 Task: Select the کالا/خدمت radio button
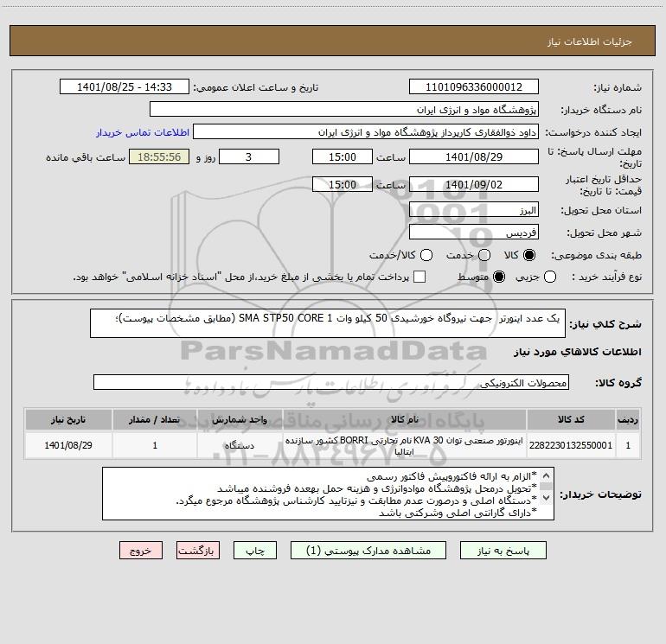(x=426, y=255)
